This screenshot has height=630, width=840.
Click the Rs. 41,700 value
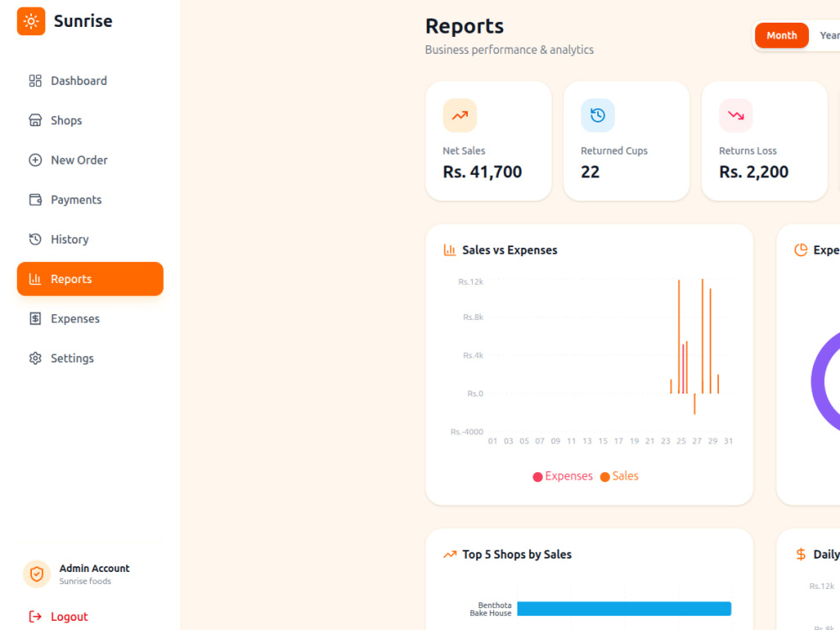coord(482,172)
